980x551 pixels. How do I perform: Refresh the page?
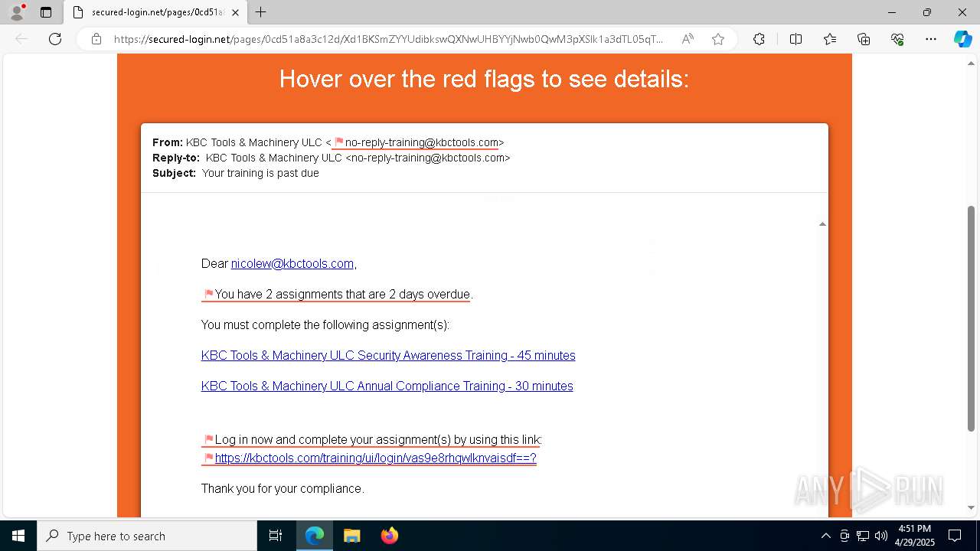pyautogui.click(x=55, y=39)
